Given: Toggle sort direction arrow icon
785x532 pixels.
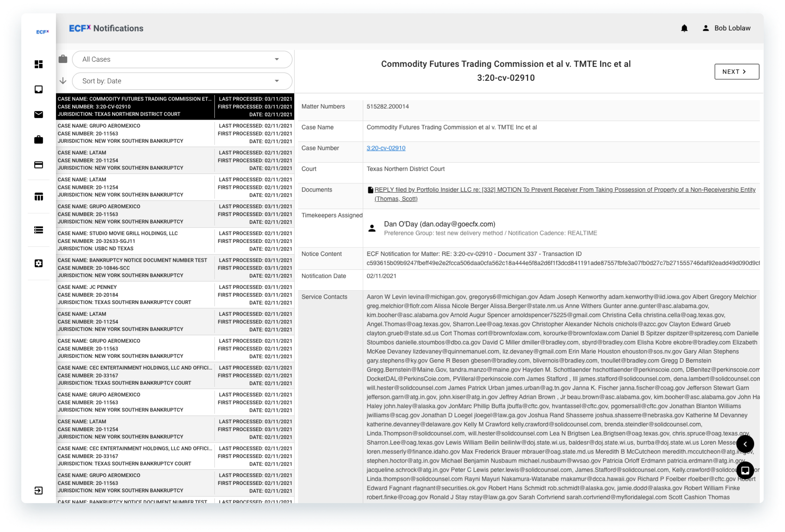Looking at the screenshot, I should 63,81.
